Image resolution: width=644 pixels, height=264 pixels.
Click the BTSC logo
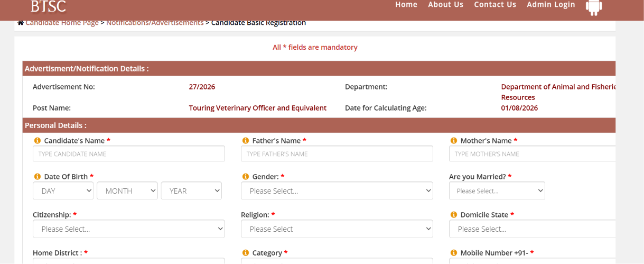point(48,6)
